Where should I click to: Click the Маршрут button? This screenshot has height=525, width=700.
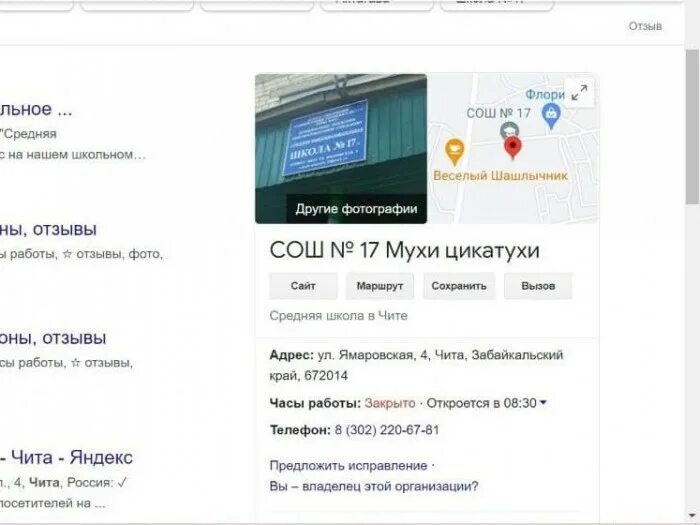tap(379, 286)
